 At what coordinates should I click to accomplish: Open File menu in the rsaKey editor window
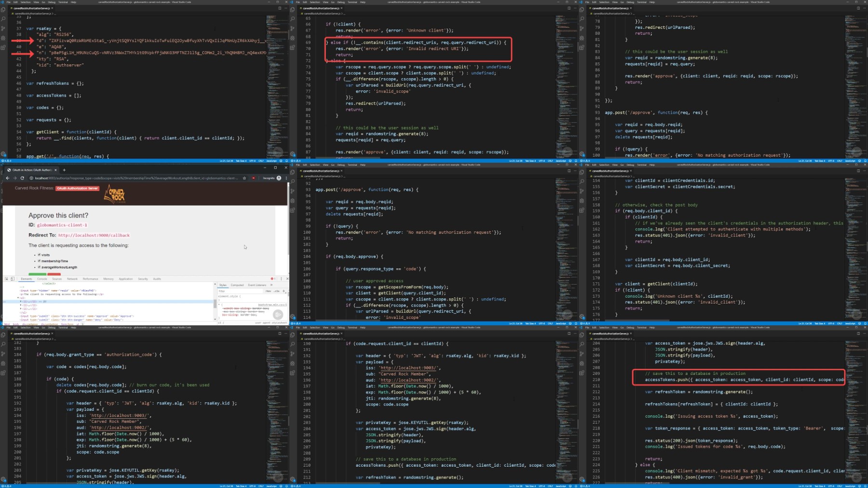coord(8,2)
